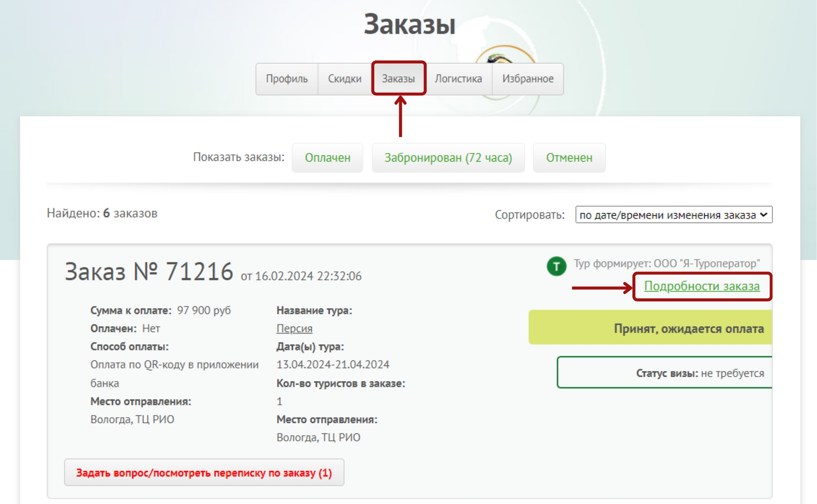Click the Найдено 6 заказов text
Viewport: 817px width, 504px height.
(102, 213)
